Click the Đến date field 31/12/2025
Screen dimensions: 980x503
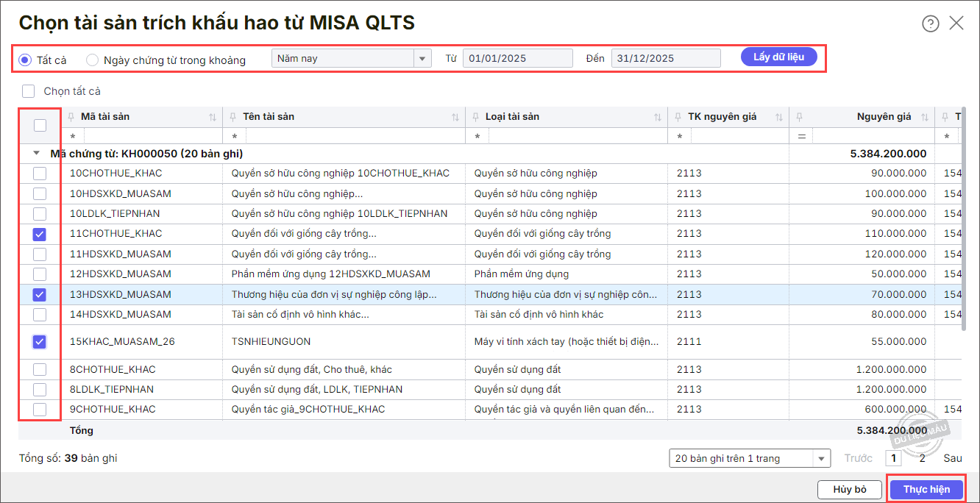point(666,58)
